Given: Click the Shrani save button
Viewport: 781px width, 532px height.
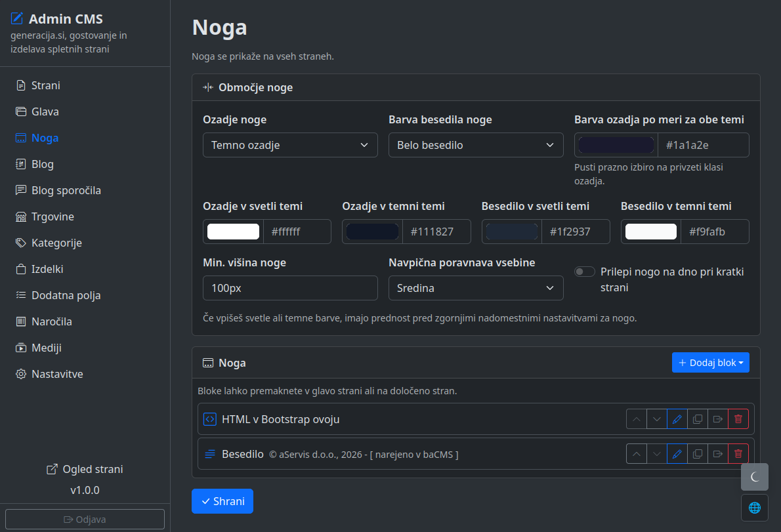Looking at the screenshot, I should coord(222,501).
